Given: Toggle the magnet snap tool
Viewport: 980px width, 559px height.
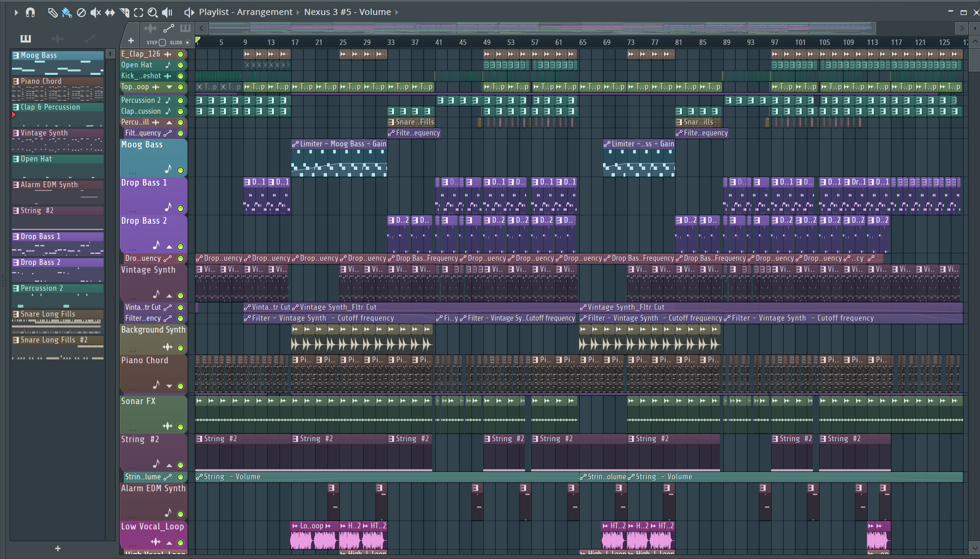Looking at the screenshot, I should [30, 12].
